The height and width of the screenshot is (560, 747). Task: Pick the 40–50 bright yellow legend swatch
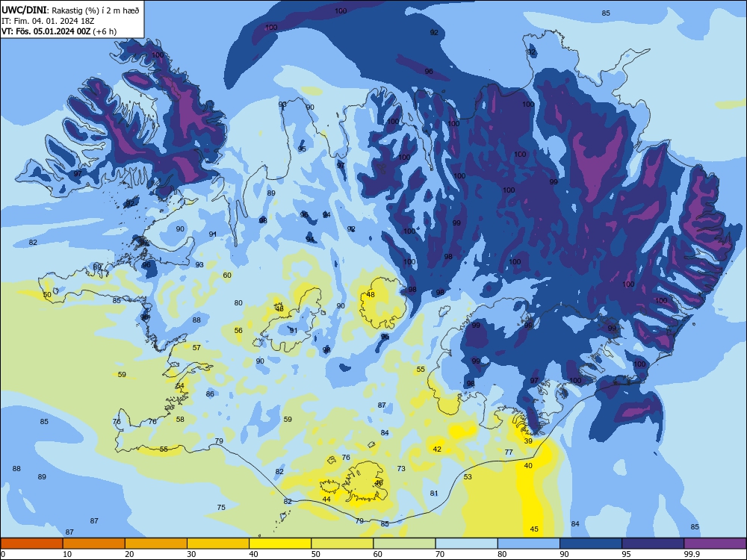coord(280,544)
